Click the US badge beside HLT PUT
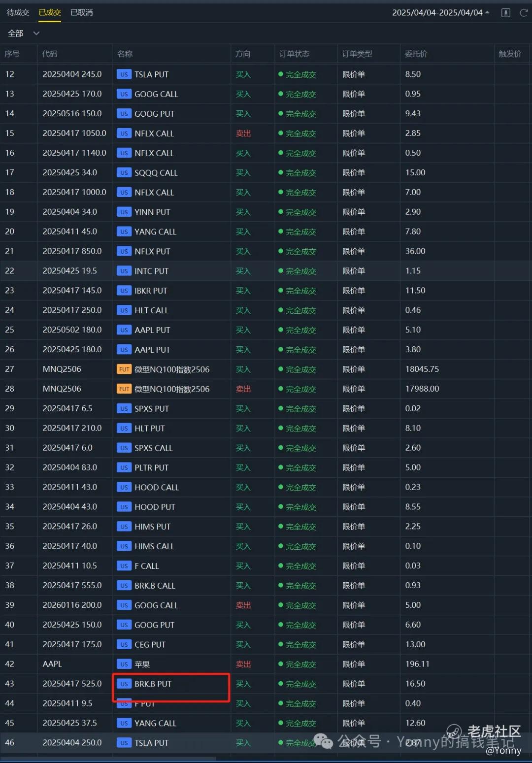This screenshot has height=763, width=532. pyautogui.click(x=124, y=429)
